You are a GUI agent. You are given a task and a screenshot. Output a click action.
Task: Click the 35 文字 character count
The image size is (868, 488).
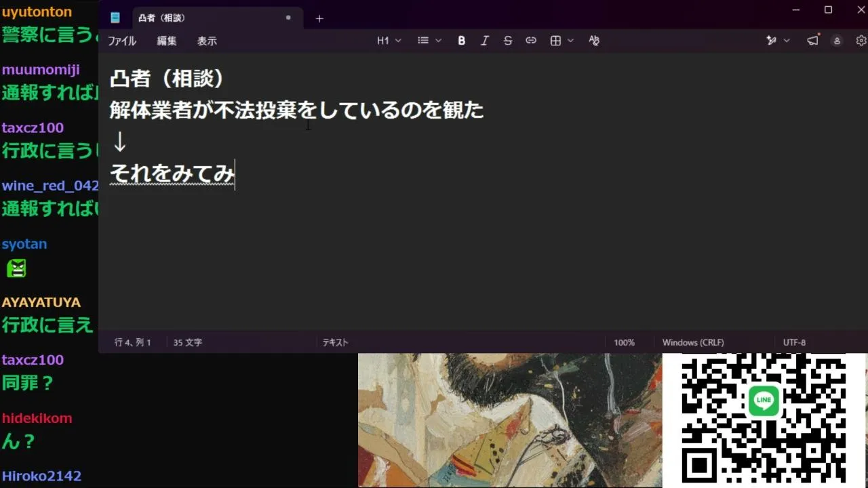(x=187, y=342)
